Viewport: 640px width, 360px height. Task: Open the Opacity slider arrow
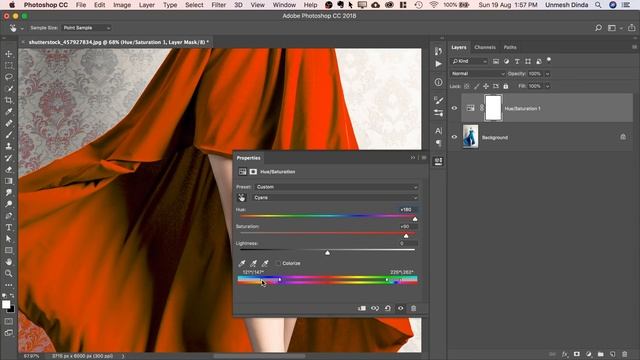[x=547, y=74]
